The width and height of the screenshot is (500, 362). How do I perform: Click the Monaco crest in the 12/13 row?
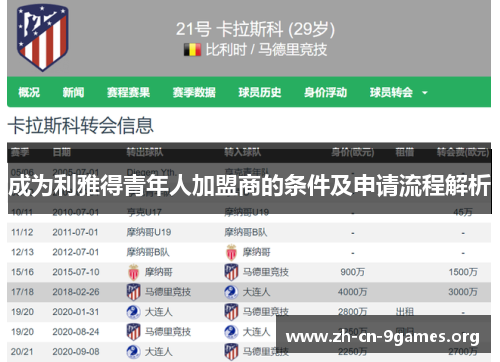tap(231, 252)
